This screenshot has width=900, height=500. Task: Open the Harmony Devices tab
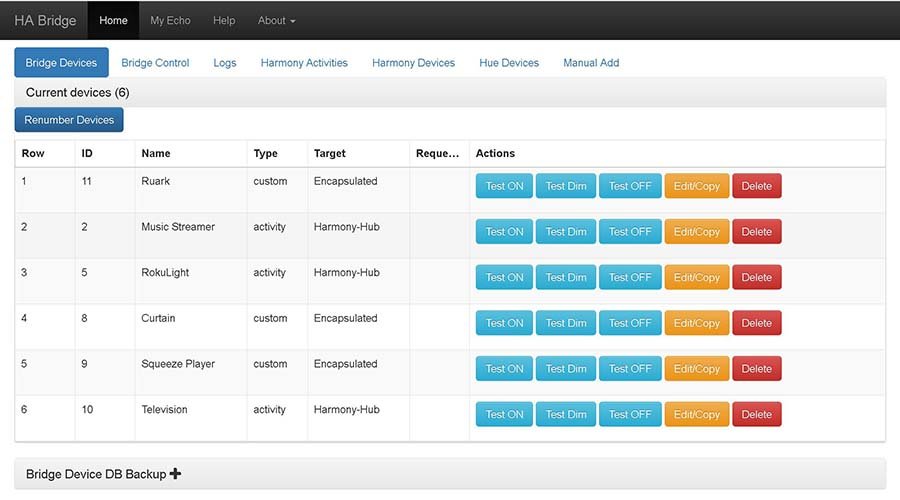(x=413, y=62)
